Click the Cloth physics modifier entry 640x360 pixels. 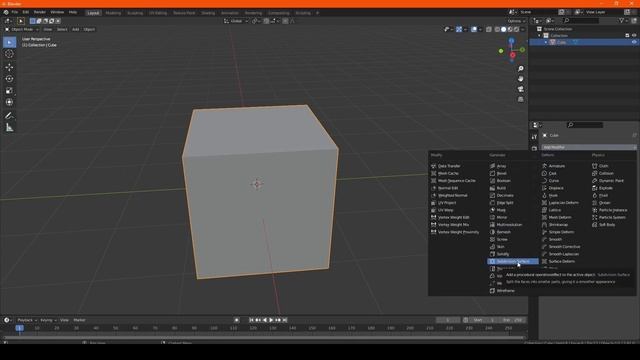(x=603, y=166)
